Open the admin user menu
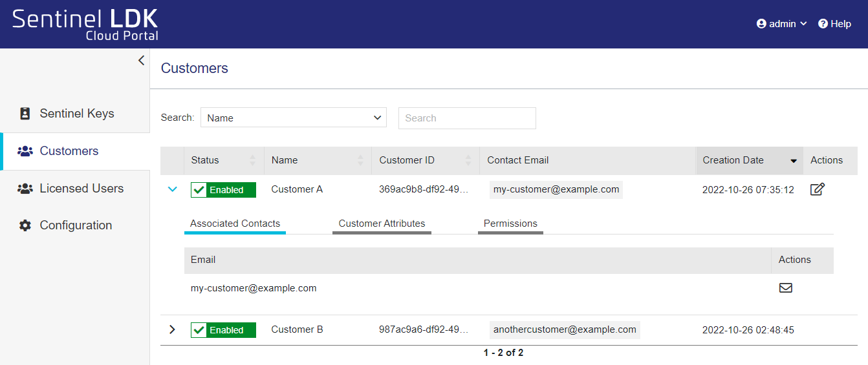The image size is (868, 365). (781, 24)
